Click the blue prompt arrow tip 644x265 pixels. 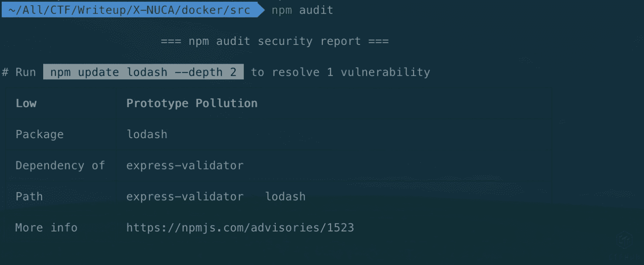tap(261, 10)
